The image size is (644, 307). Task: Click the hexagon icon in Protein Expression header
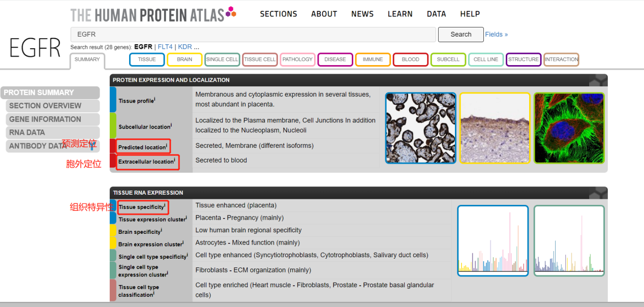(600, 80)
